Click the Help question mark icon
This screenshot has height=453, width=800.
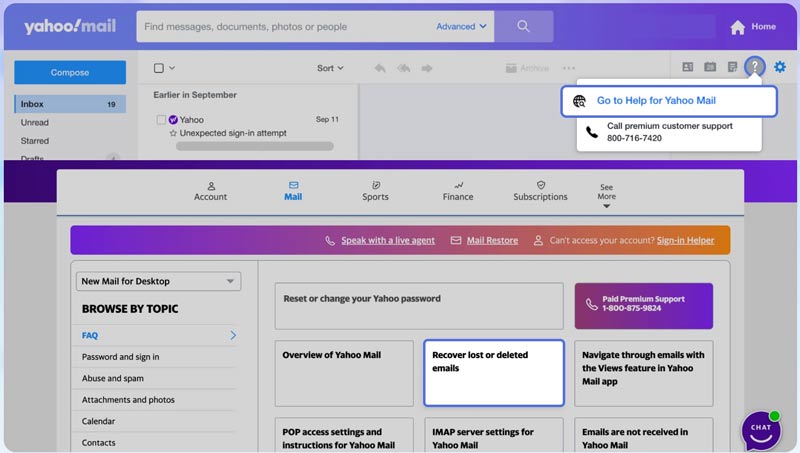[x=755, y=67]
